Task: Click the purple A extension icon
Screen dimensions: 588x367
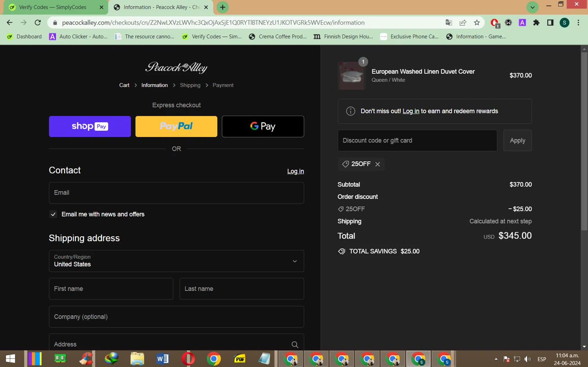Action: (x=522, y=23)
